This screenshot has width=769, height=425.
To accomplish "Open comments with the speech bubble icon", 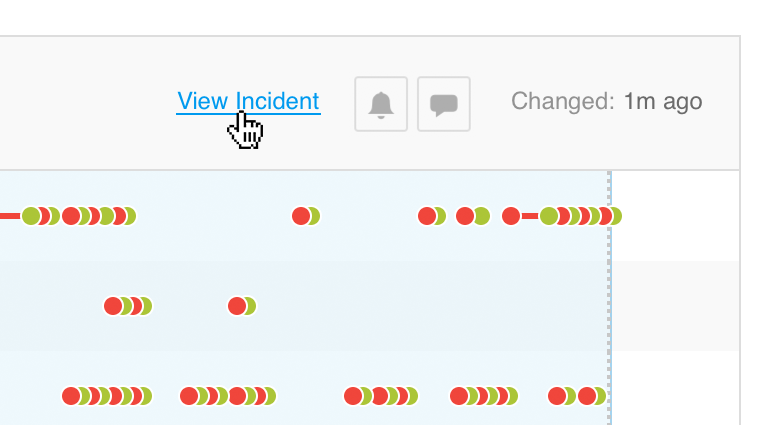I will (444, 104).
